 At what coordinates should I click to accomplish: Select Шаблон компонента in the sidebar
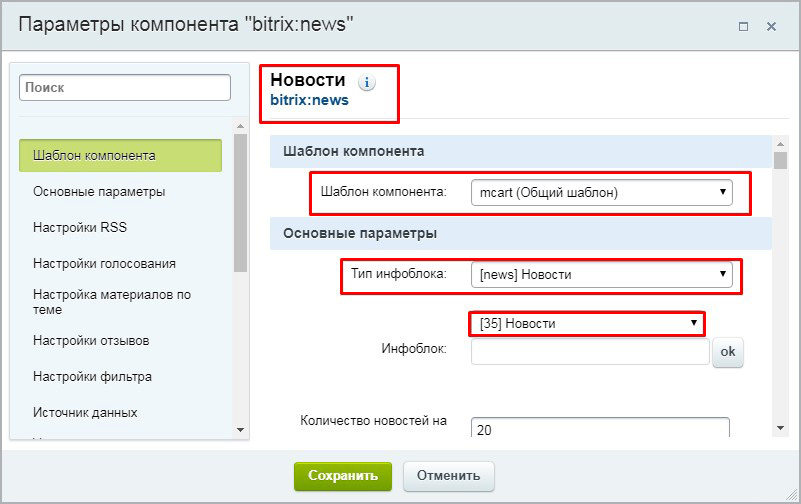120,156
